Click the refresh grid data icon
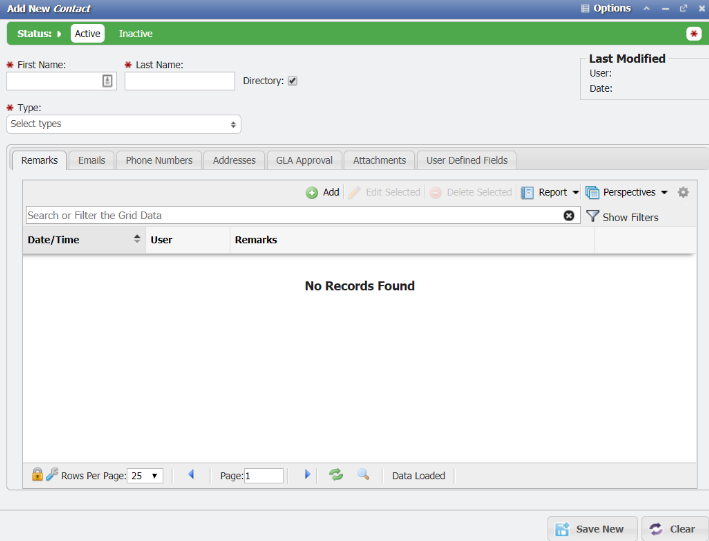Image resolution: width=709 pixels, height=541 pixels. pyautogui.click(x=336, y=475)
